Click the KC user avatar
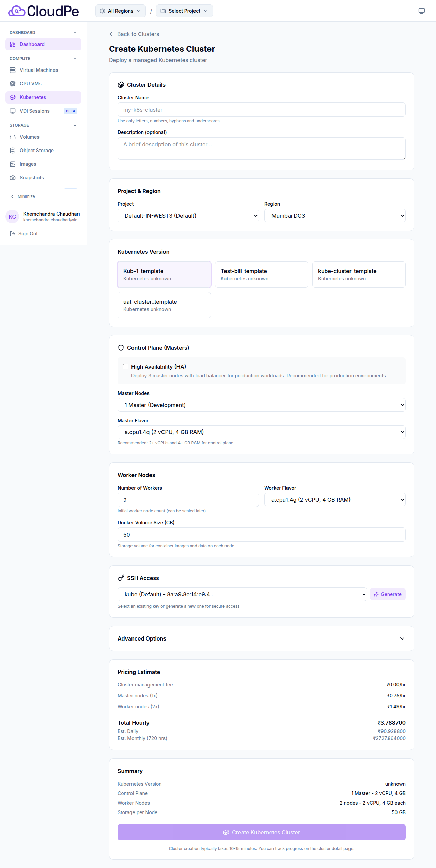This screenshot has width=436, height=868. pos(12,217)
